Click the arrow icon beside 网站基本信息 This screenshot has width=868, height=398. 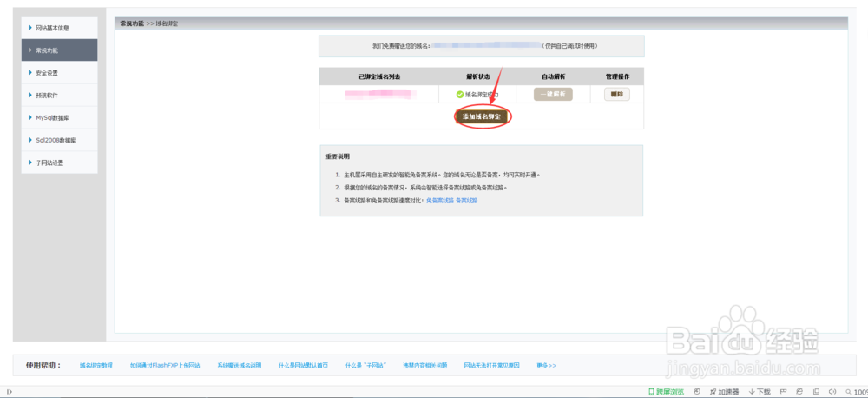click(30, 27)
